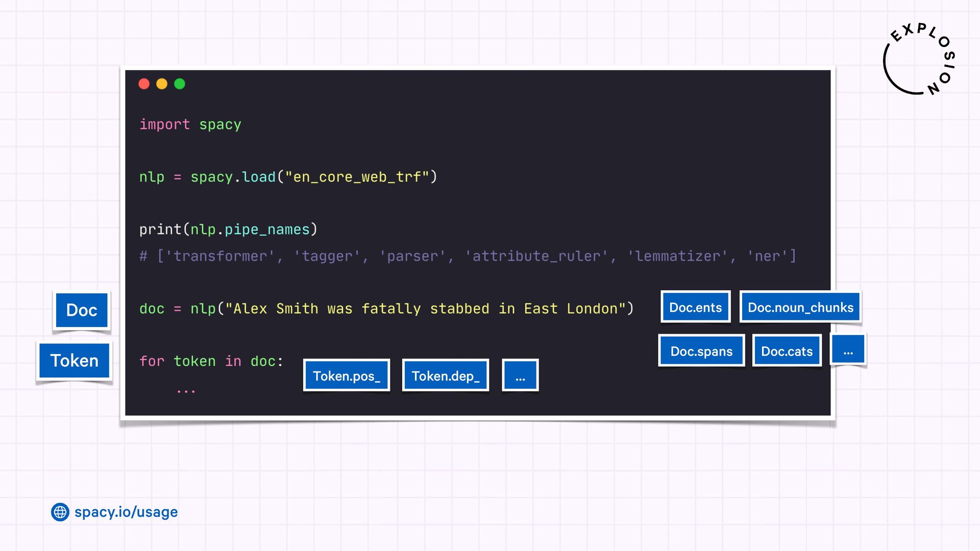Select the Token.dep_ tag
This screenshot has width=980, height=551.
pos(446,376)
